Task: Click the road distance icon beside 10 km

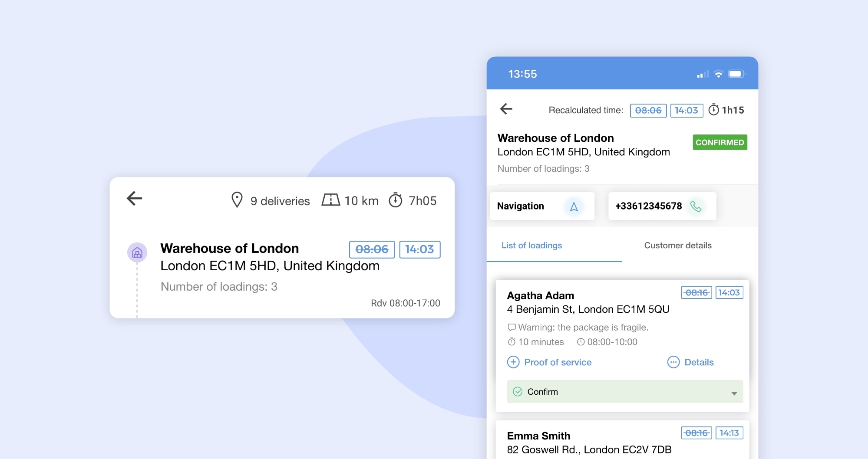Action: (x=330, y=200)
